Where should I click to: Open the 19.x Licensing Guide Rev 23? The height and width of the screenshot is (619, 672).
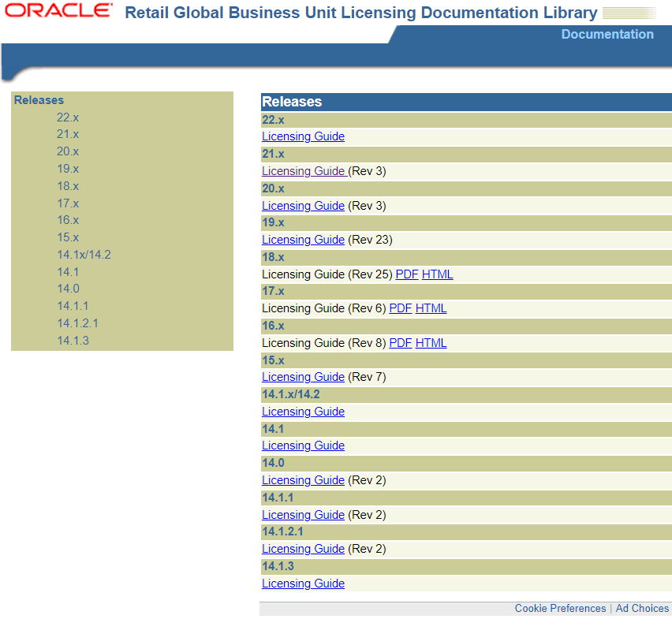[x=303, y=239]
